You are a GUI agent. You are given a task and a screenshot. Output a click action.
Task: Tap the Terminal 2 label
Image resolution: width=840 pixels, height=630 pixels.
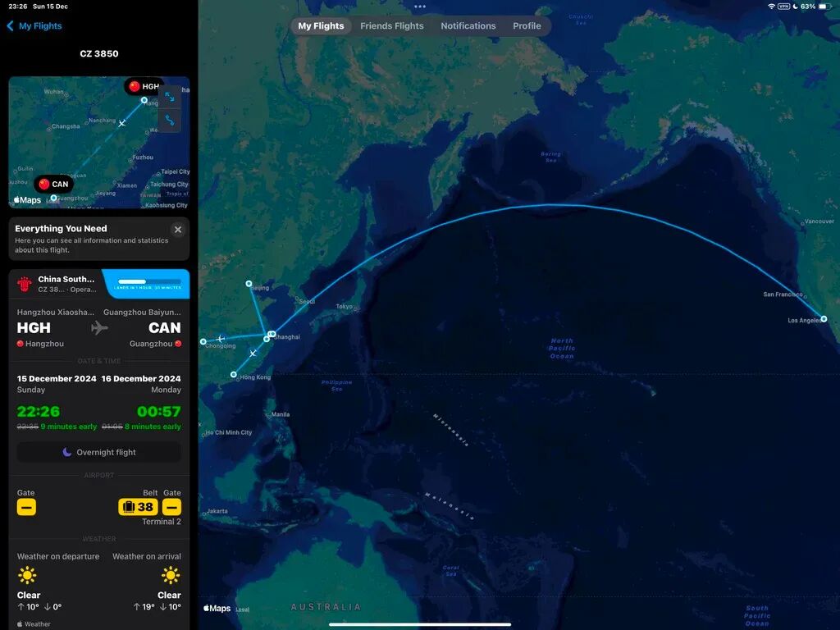click(162, 521)
